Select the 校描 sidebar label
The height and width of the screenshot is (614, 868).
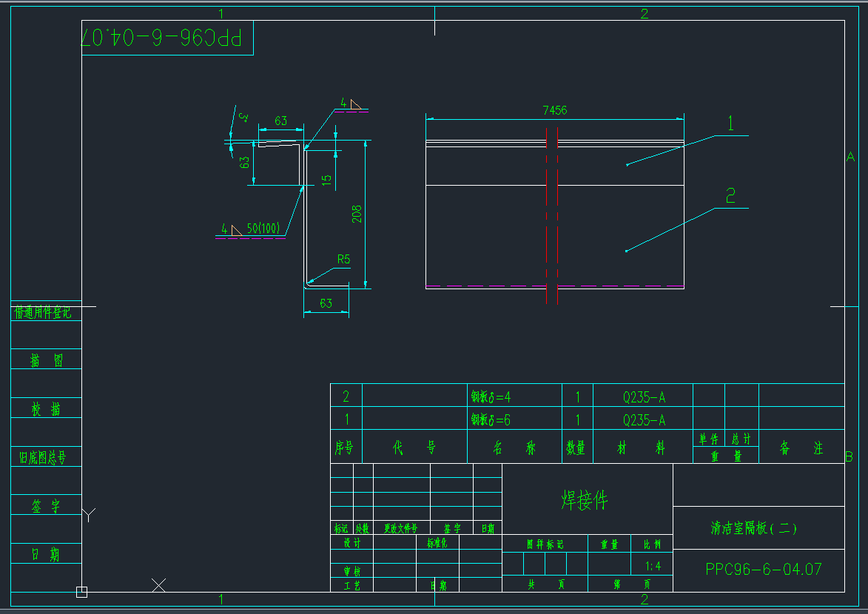pyautogui.click(x=47, y=409)
